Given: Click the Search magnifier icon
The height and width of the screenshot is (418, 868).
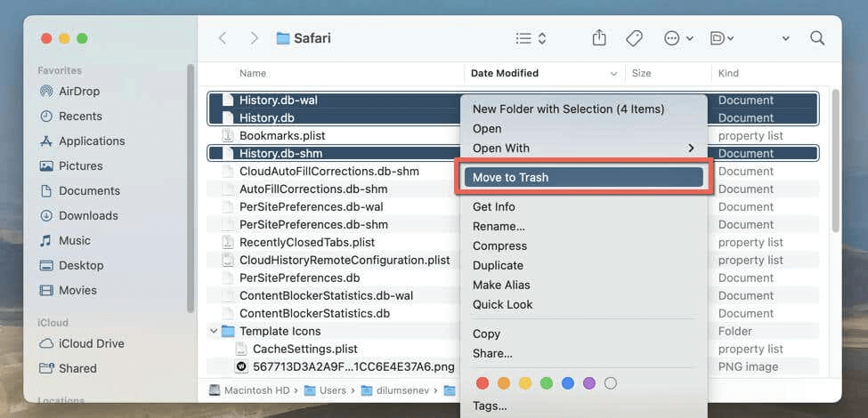Looking at the screenshot, I should (x=816, y=38).
